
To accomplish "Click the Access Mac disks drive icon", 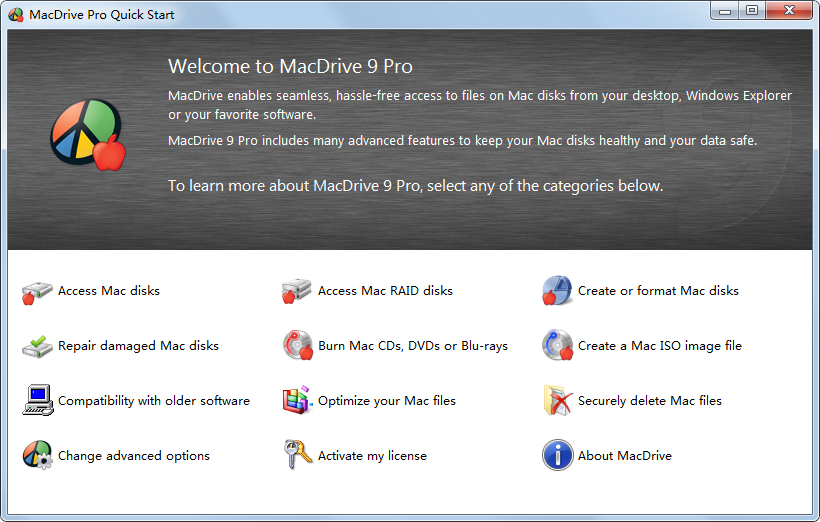I will pyautogui.click(x=37, y=292).
